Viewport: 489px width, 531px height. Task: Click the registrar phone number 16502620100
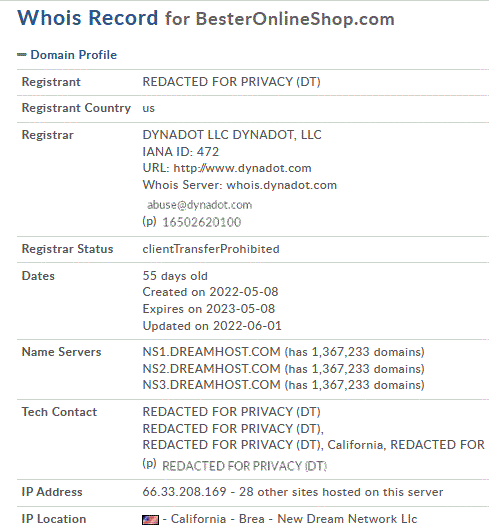(x=202, y=222)
